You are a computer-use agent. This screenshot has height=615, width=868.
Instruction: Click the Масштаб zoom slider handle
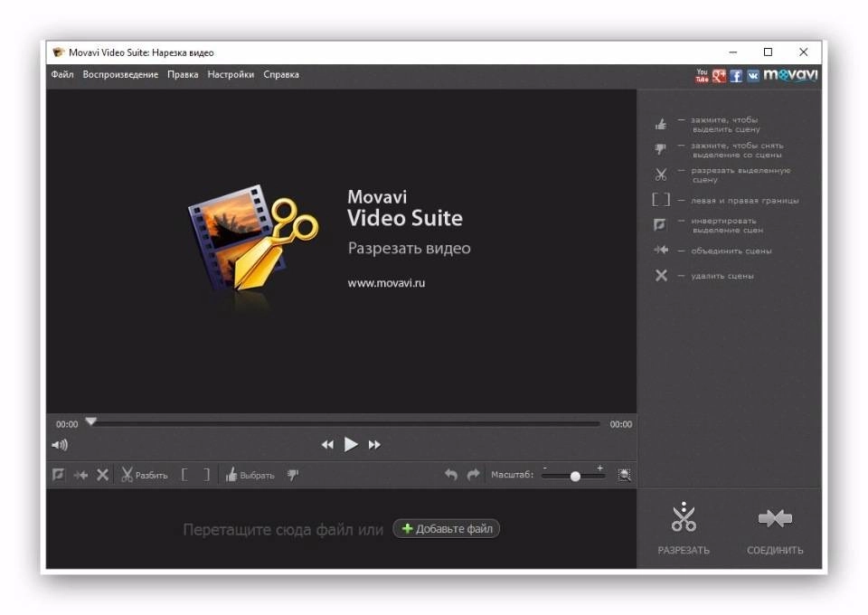575,476
